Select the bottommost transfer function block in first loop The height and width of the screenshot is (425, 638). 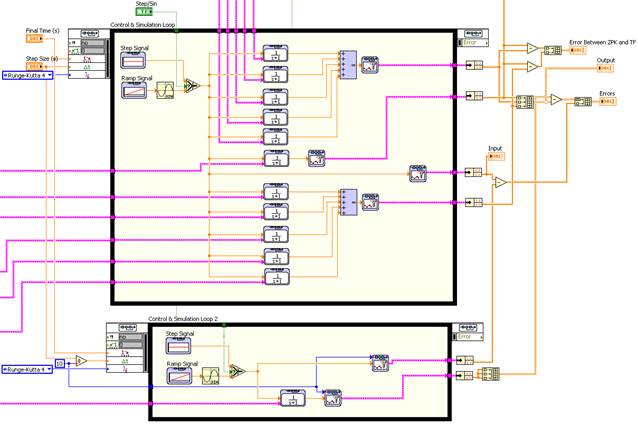tap(277, 277)
